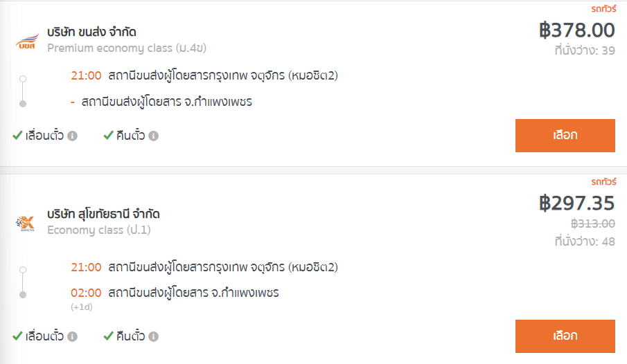The image size is (627, 364).
Task: Click บริษัท ขนส่ง จำกัด company name
Action: click(x=91, y=32)
